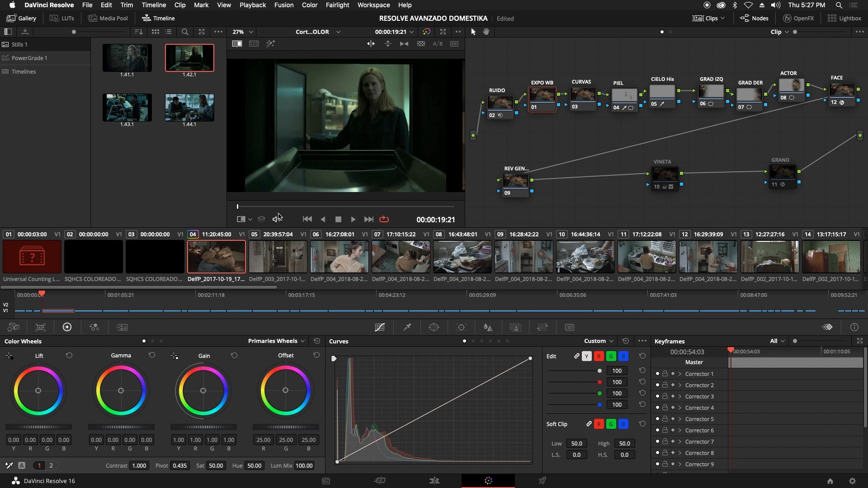Open the Power Window palette
Image resolution: width=868 pixels, height=488 pixels.
pyautogui.click(x=434, y=327)
